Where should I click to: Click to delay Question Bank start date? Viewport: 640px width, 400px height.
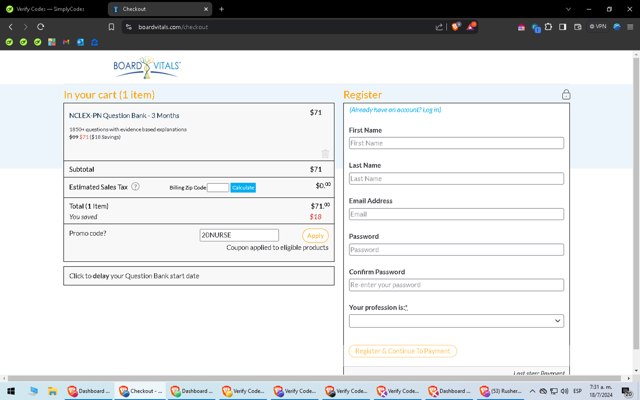coord(199,276)
